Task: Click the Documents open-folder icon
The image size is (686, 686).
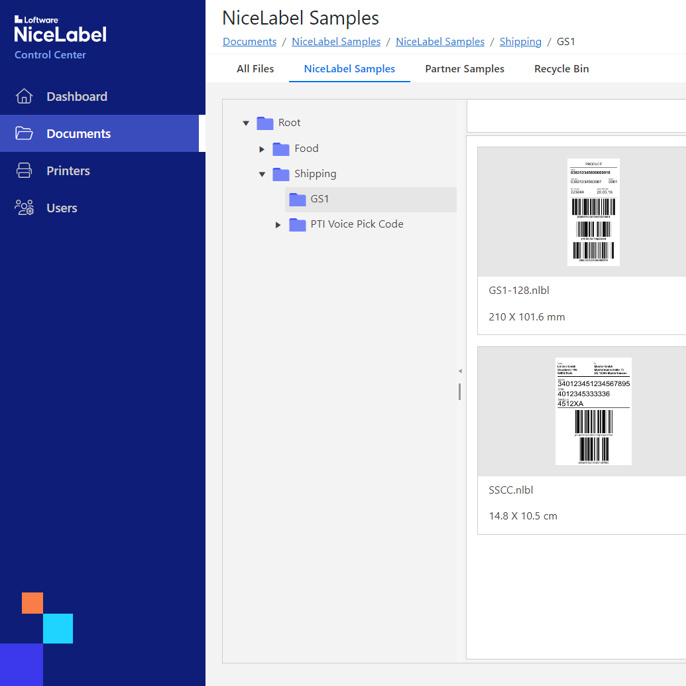Action: [x=24, y=133]
